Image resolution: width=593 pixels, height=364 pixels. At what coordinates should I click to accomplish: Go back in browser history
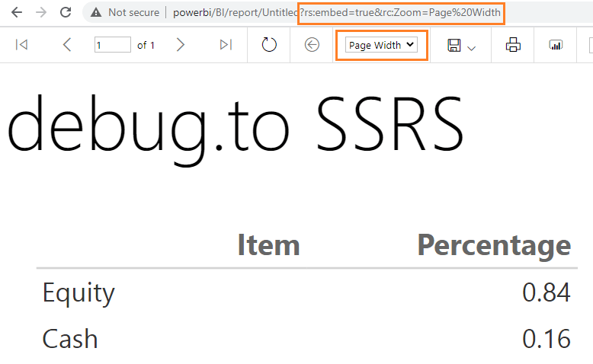coord(17,12)
